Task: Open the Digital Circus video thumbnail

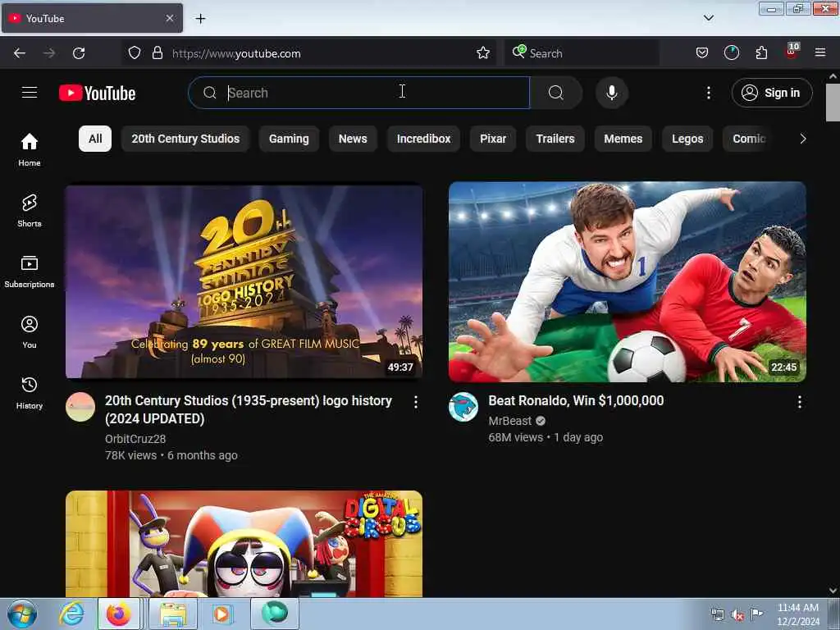Action: 244,544
